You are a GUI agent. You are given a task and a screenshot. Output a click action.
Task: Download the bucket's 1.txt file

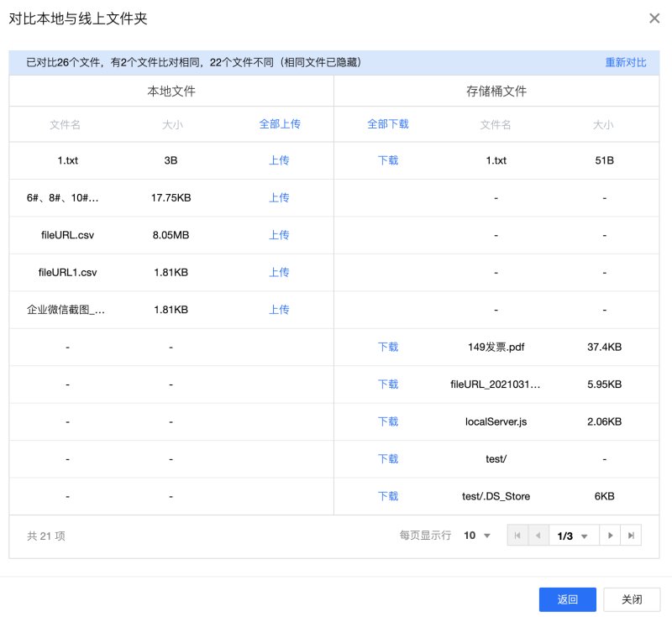click(388, 160)
